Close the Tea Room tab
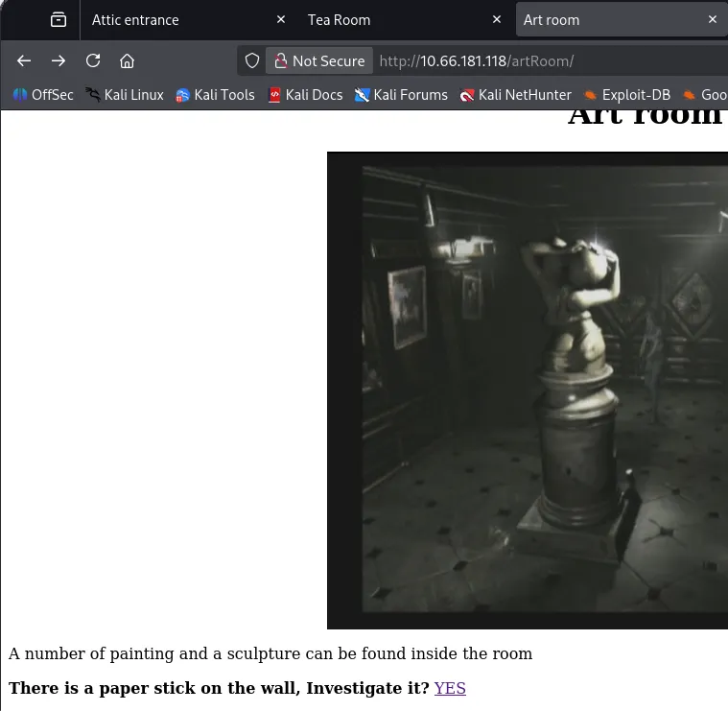The image size is (728, 711). coord(497,19)
